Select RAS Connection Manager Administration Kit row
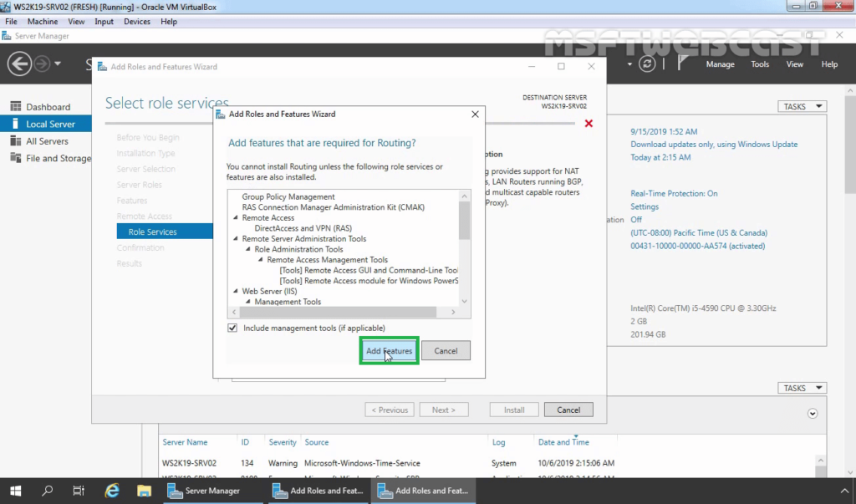The height and width of the screenshot is (504, 856). pyautogui.click(x=333, y=207)
